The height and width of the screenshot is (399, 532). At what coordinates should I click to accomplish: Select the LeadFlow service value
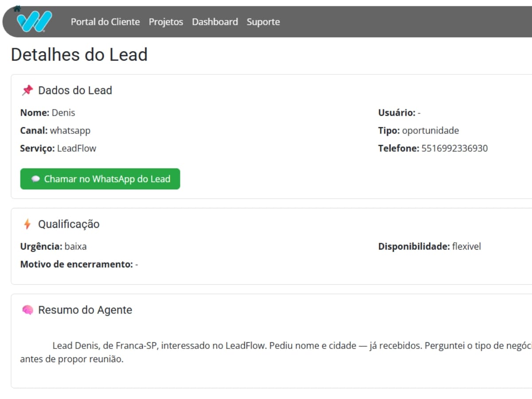click(76, 148)
